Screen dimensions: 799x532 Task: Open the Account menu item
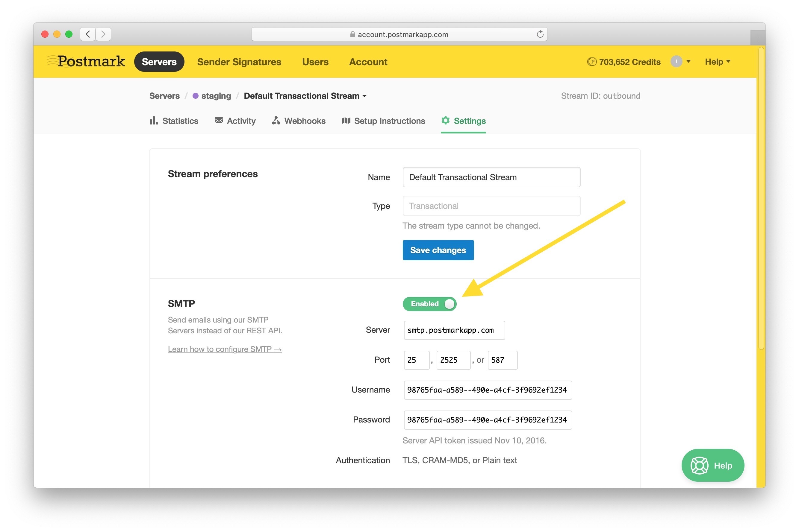pyautogui.click(x=368, y=62)
